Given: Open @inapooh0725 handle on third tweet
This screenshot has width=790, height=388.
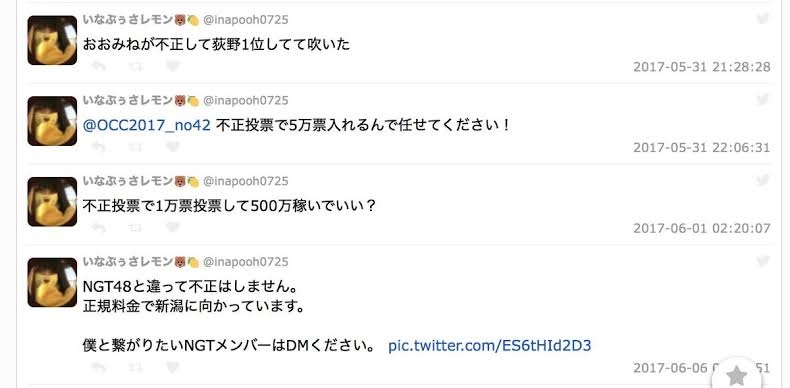Looking at the screenshot, I should tap(246, 181).
